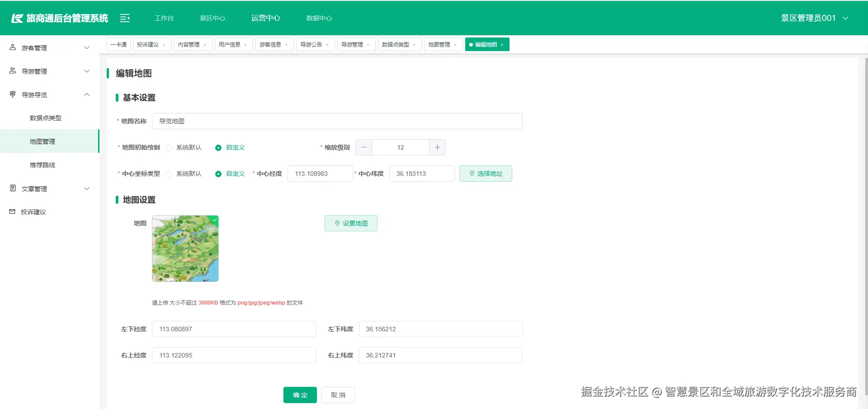Viewport: 868px width, 409px height.
Task: Open 文章管理 via its document icon
Action: (12, 188)
